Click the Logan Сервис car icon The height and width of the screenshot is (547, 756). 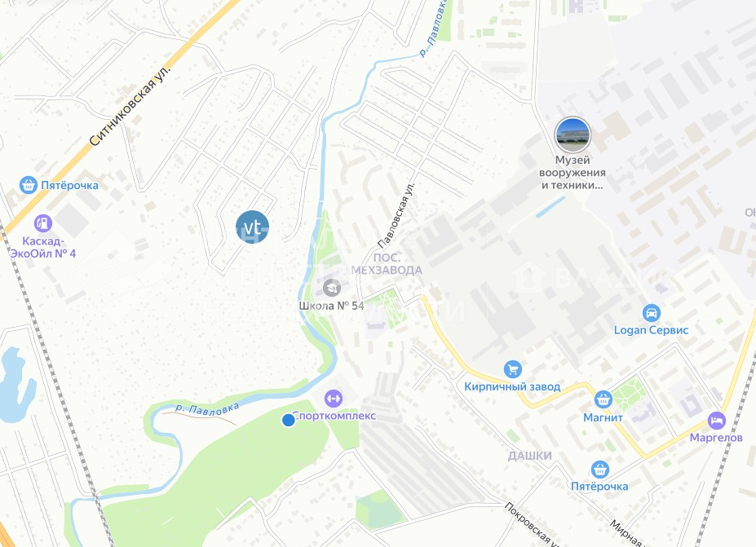pos(651,313)
